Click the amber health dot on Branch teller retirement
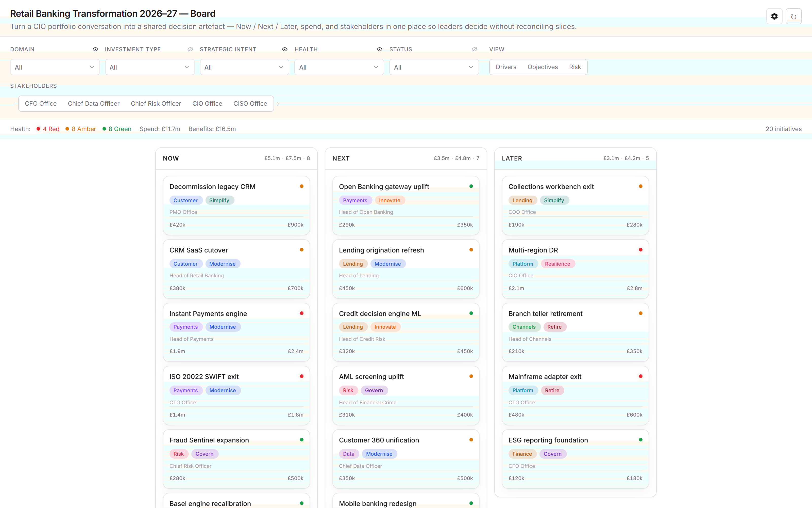 point(640,313)
